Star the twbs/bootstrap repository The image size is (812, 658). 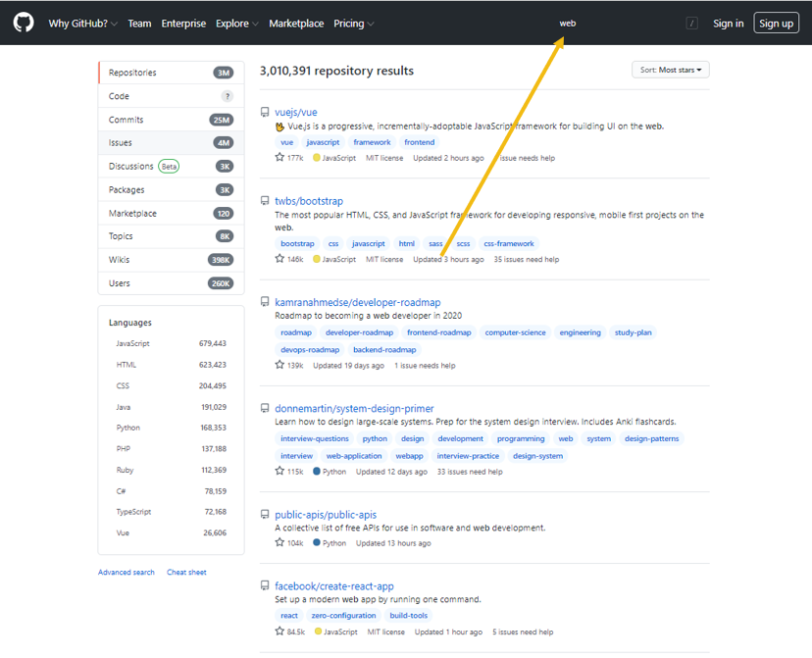click(279, 259)
